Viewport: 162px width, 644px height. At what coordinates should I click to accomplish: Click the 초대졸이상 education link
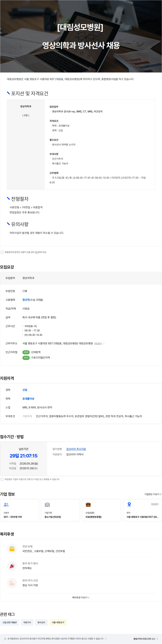pos(28,398)
